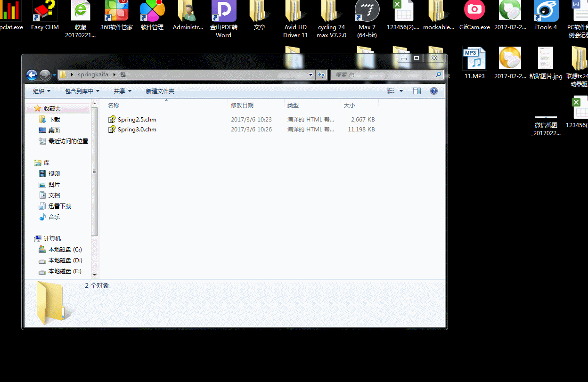Screen dimensions: 588x382
Task: Sort files by the 修改日期 column header
Action: (242, 106)
